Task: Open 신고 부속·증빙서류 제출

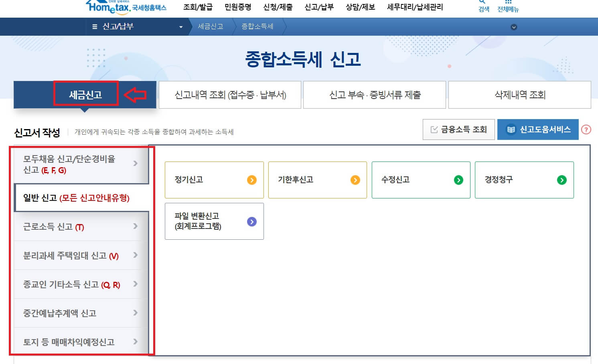Action: pos(374,95)
